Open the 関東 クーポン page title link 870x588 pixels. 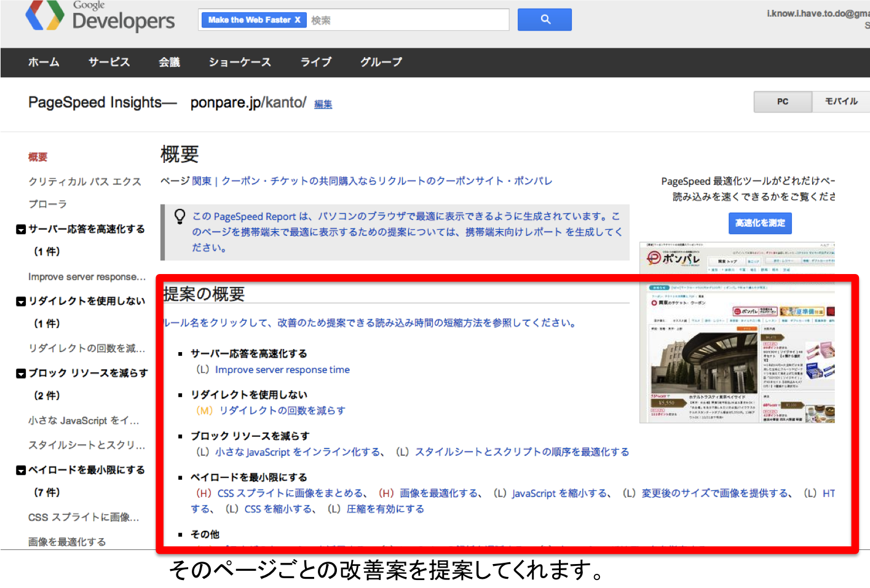point(372,181)
